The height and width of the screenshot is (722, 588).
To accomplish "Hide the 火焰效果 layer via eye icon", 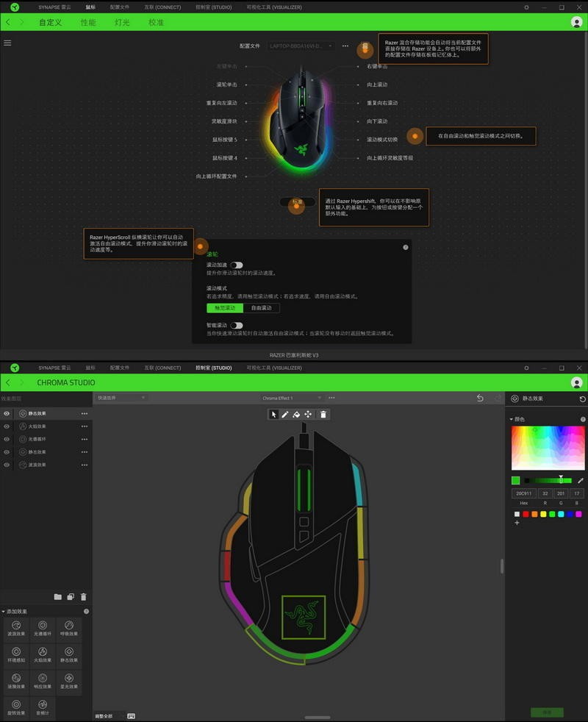I will click(x=7, y=426).
